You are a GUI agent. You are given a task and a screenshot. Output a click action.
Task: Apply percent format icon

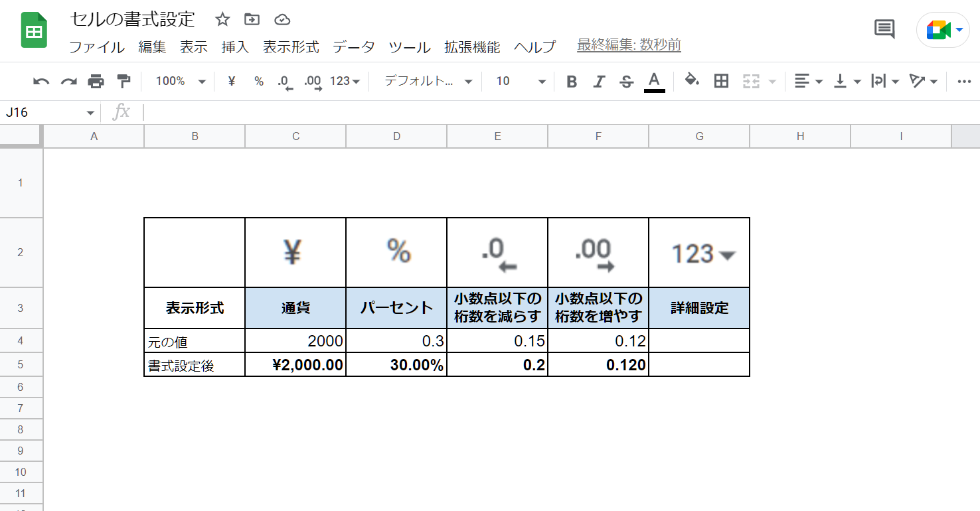[258, 81]
